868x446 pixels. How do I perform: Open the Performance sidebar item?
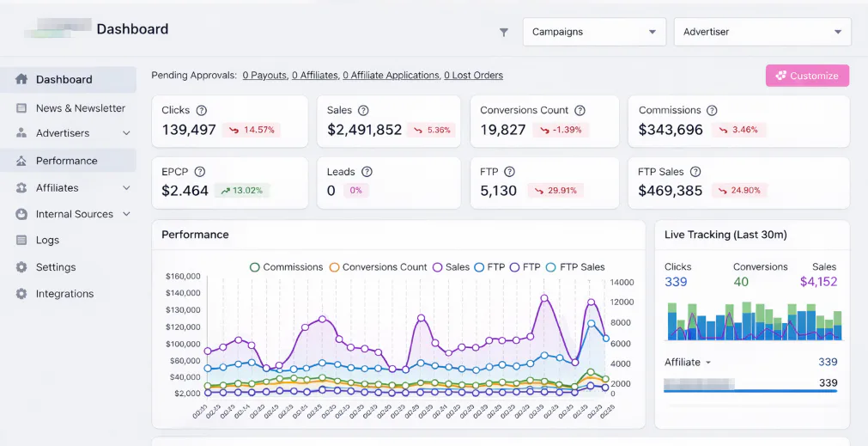(x=68, y=161)
